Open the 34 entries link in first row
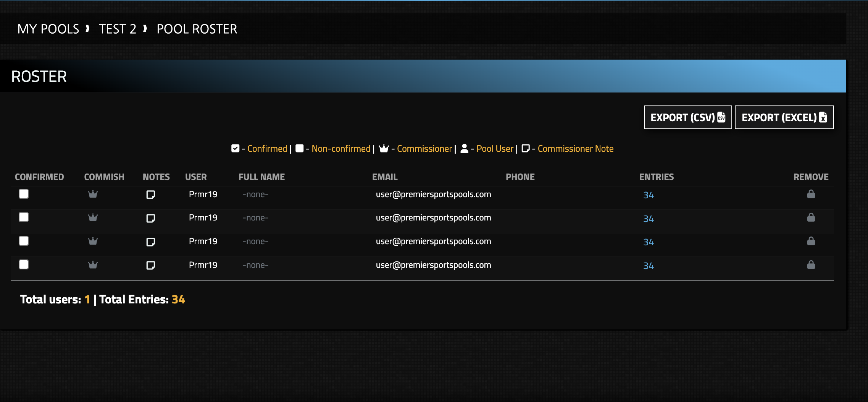Image resolution: width=868 pixels, height=402 pixels. pos(648,195)
